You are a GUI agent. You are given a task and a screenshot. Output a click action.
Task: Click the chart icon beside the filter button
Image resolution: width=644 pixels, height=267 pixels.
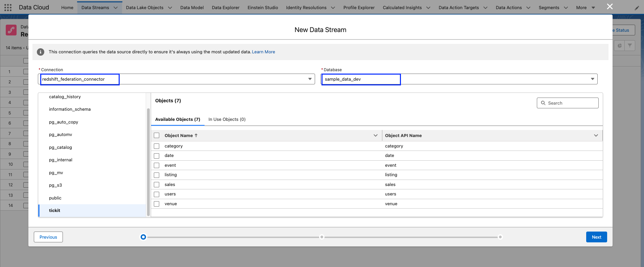pyautogui.click(x=619, y=46)
